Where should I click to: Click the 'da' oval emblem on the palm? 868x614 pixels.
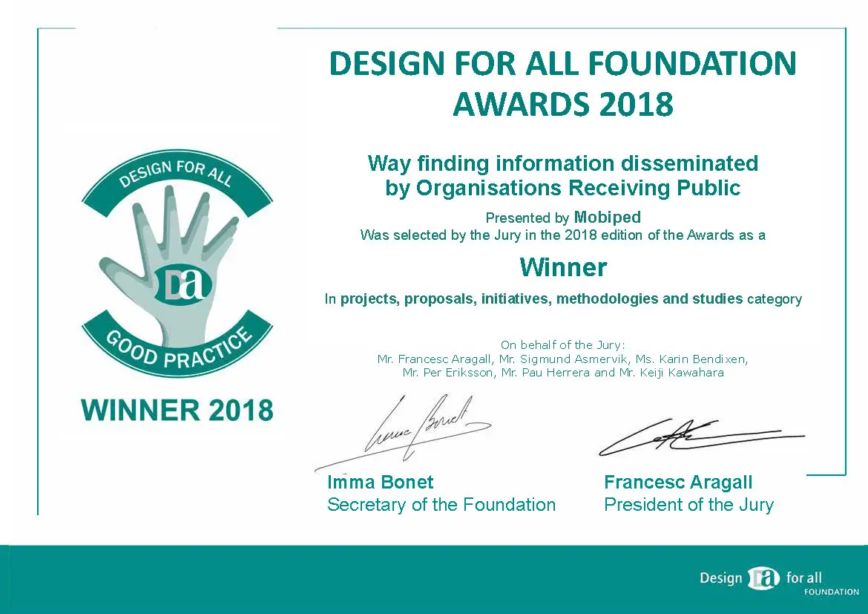pos(185,286)
